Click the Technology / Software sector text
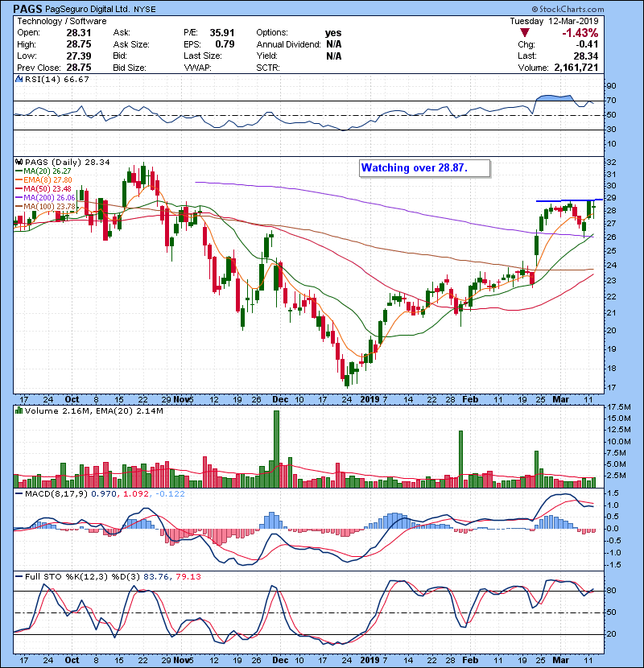 tap(62, 21)
